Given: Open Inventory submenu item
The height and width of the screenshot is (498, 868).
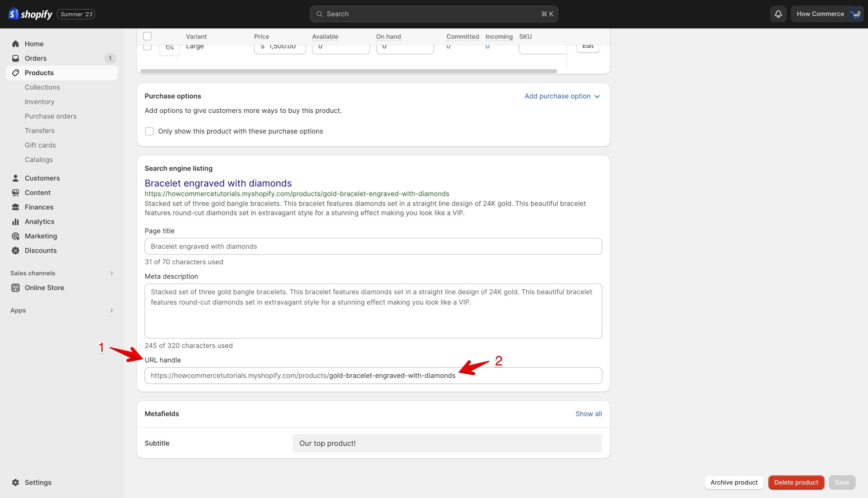Looking at the screenshot, I should pos(39,102).
